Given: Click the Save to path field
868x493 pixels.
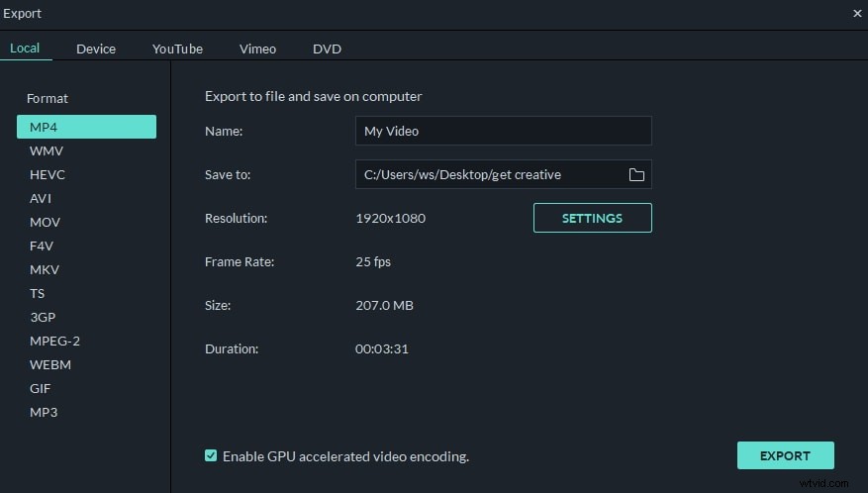Looking at the screenshot, I should tap(490, 175).
